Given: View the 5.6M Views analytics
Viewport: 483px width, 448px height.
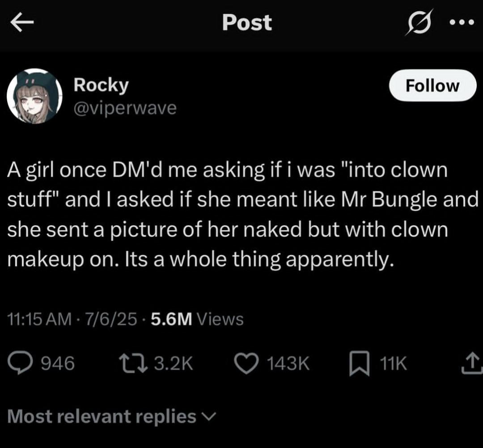Looking at the screenshot, I should click(197, 319).
